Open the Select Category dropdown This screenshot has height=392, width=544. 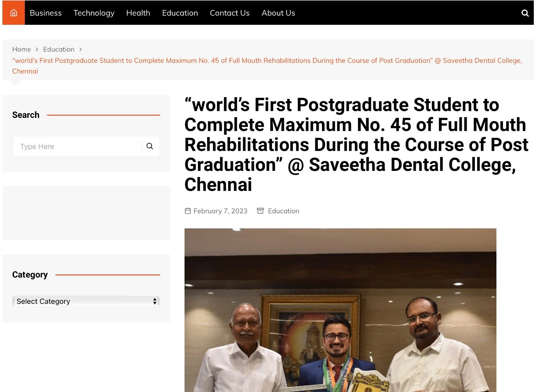pyautogui.click(x=86, y=301)
